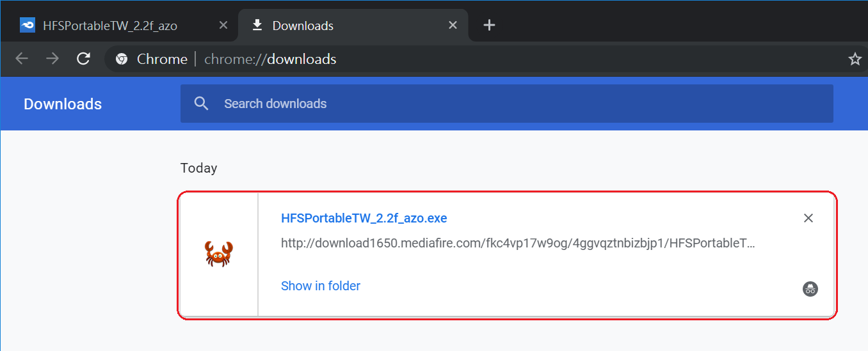Click the forward navigation arrow
The image size is (868, 351).
(x=52, y=59)
